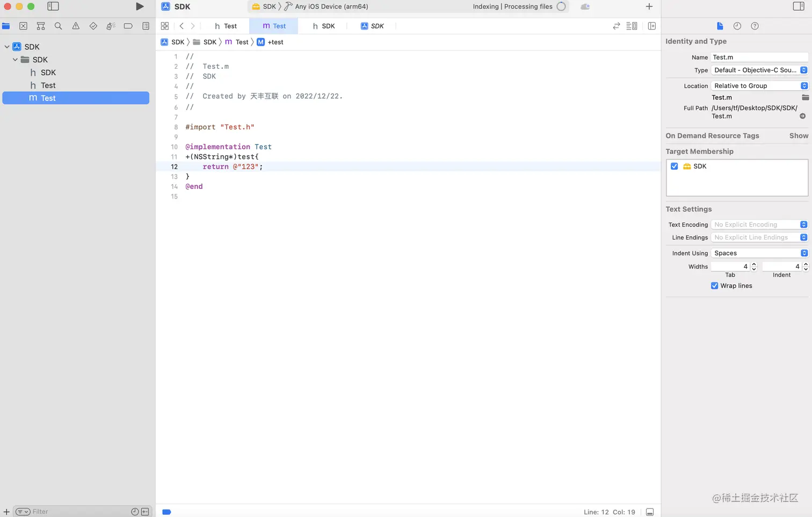Show On Demand Resource Tags
The width and height of the screenshot is (812, 517).
point(799,136)
